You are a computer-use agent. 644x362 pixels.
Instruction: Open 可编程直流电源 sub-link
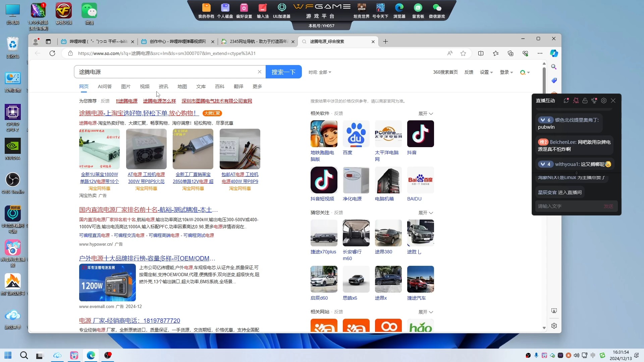pos(94,235)
